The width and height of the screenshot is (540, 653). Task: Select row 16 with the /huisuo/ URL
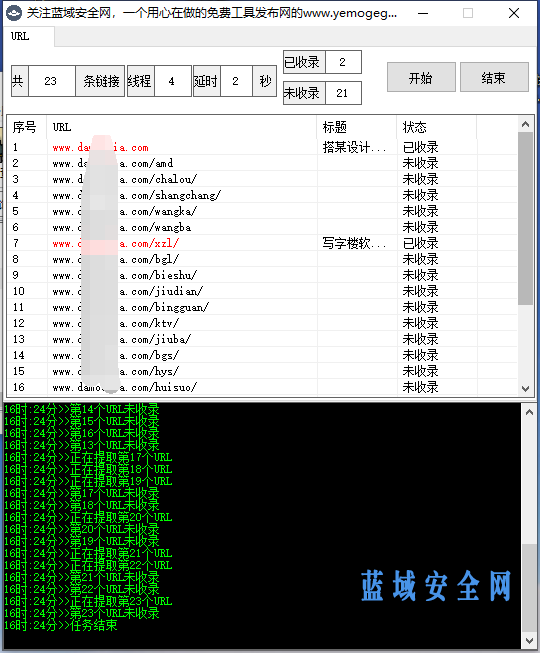coord(262,387)
